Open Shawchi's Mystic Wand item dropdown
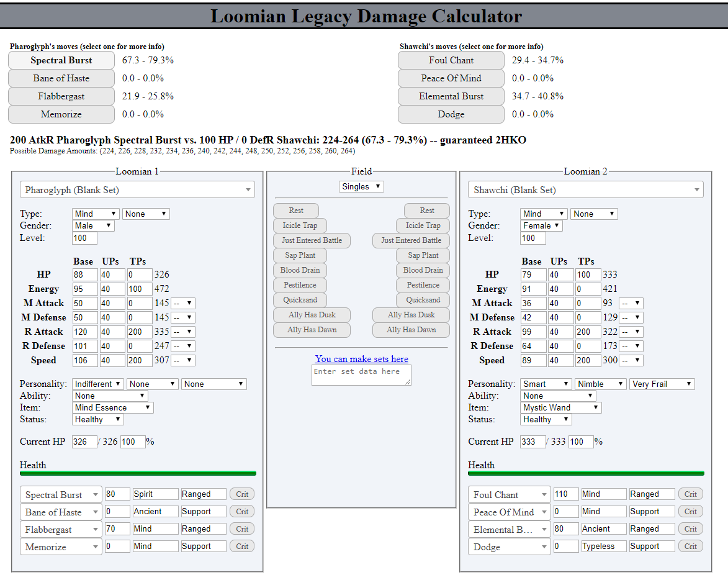Screen dimensions: 728x585 click(x=561, y=407)
